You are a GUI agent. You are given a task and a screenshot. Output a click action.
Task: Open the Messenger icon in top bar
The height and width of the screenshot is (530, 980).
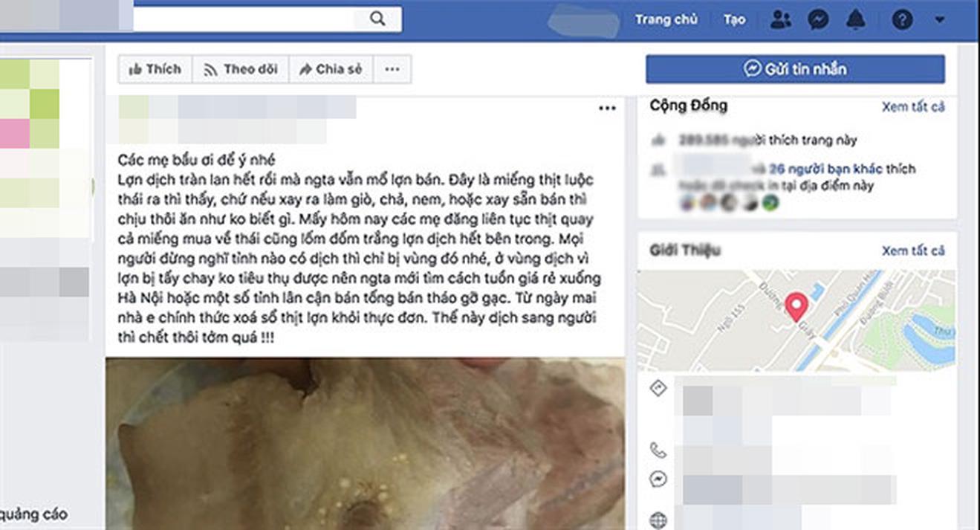pyautogui.click(x=818, y=20)
